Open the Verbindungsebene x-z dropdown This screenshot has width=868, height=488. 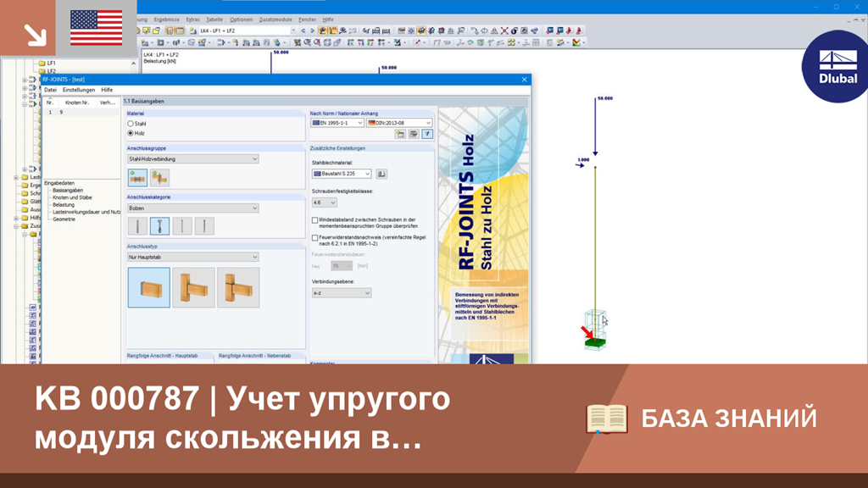click(341, 293)
